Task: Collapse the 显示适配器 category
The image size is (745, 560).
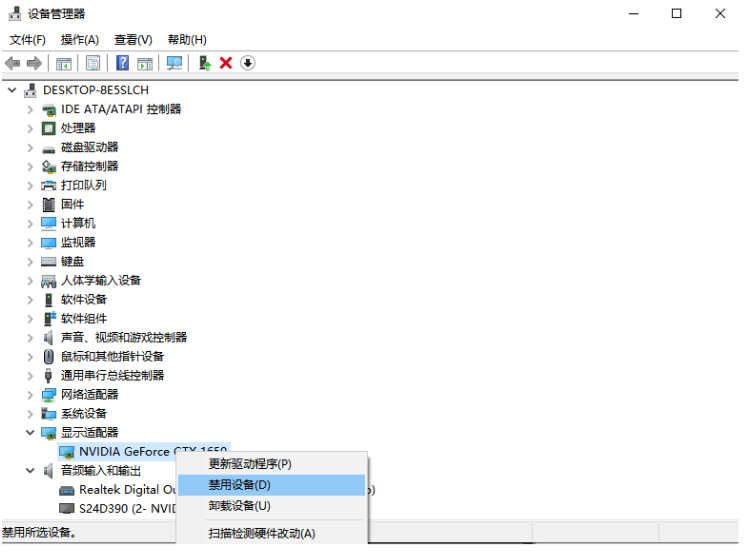Action: [30, 433]
